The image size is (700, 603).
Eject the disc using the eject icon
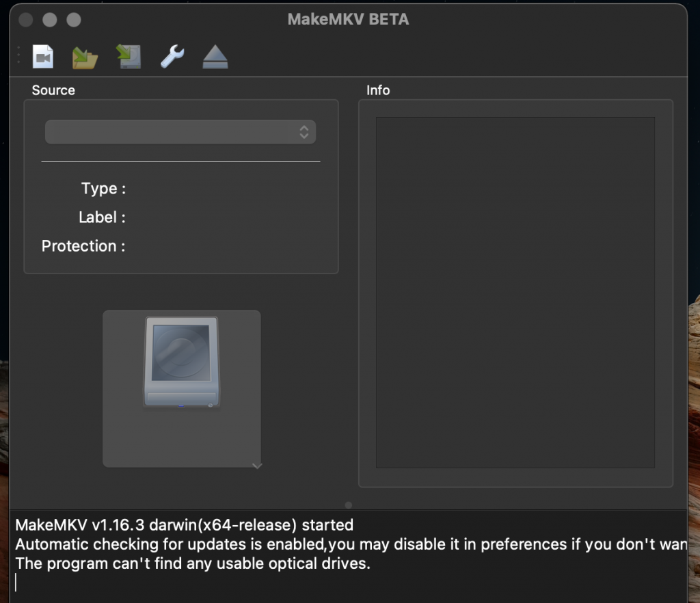(x=215, y=57)
